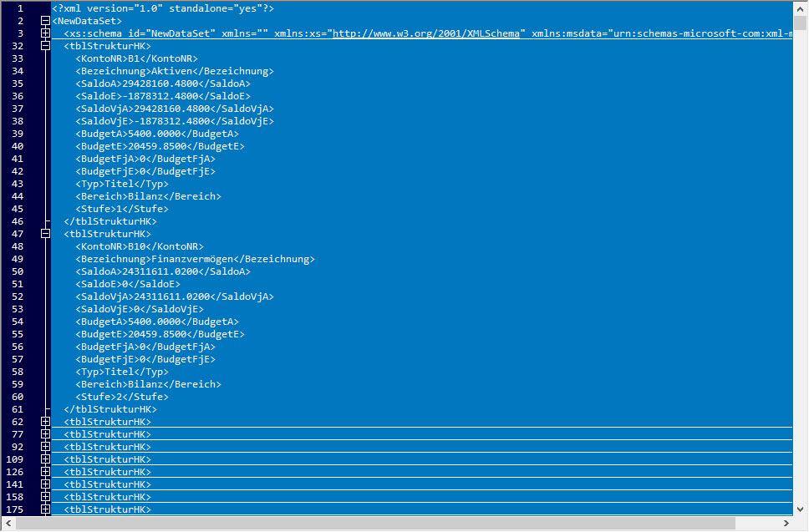Expand the folded node on line 141
The image size is (809, 532).
(x=45, y=484)
